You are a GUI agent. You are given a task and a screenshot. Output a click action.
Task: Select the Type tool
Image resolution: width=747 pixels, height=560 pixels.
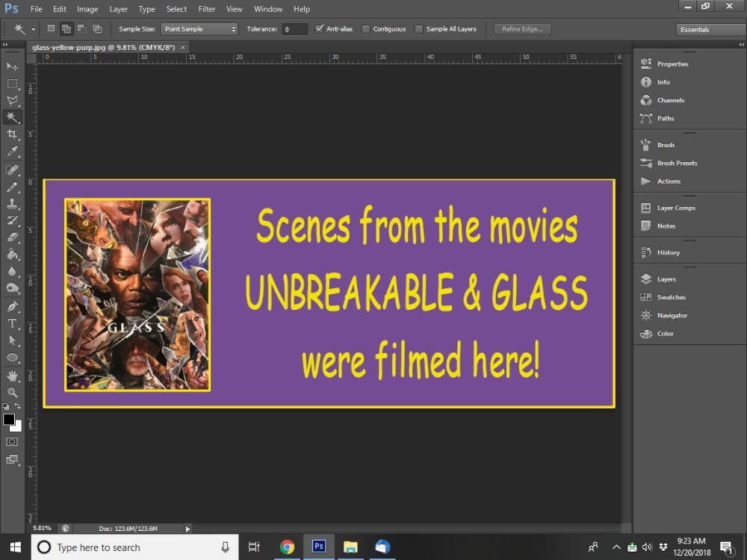click(13, 324)
